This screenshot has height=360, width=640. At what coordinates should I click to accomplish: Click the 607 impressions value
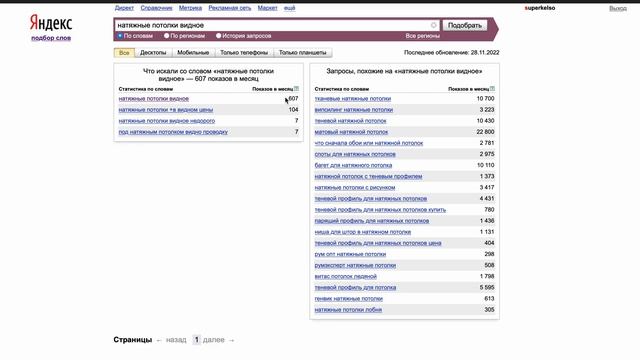click(x=293, y=99)
